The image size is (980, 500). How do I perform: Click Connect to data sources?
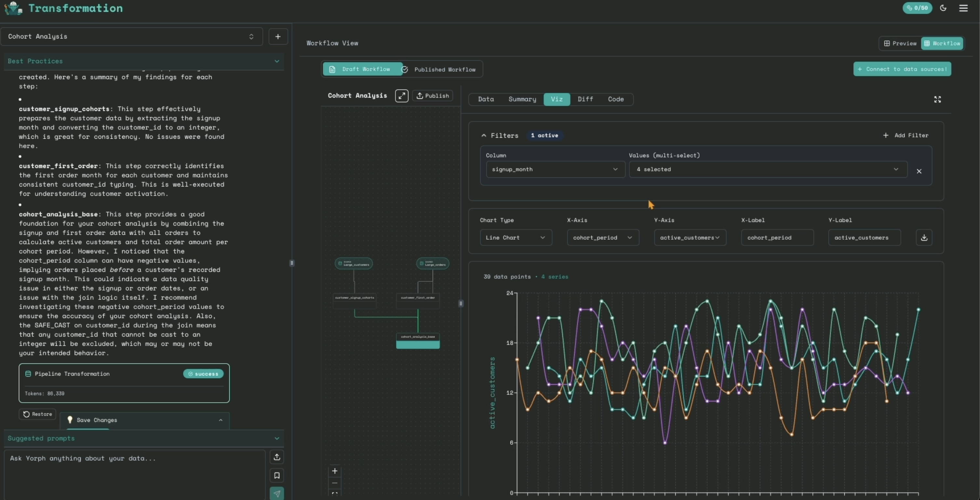(902, 69)
